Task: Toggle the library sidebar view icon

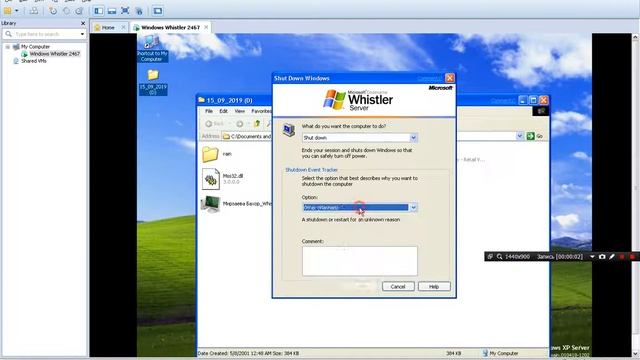Action: pos(98,11)
